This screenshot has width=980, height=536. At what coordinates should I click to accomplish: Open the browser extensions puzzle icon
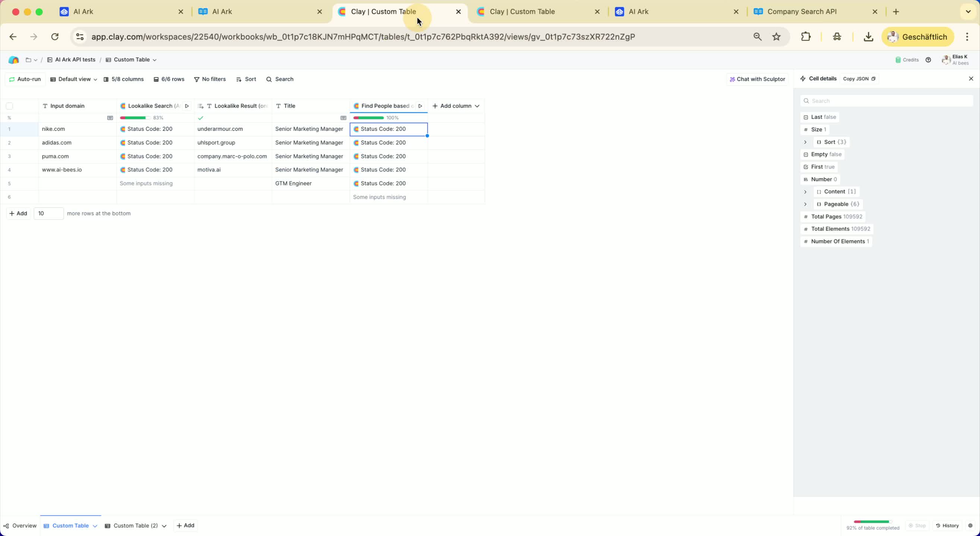(806, 37)
